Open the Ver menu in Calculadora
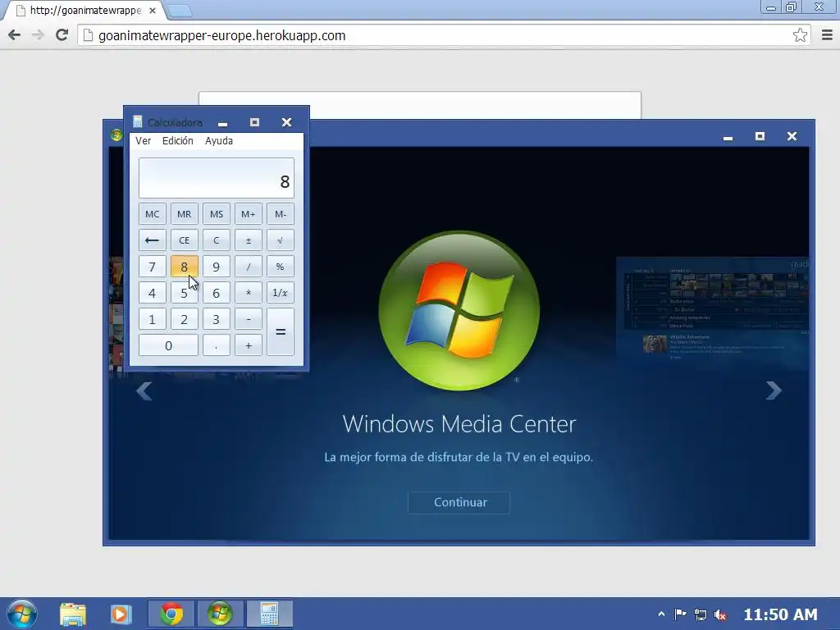Screen dimensions: 840x630 [x=143, y=141]
